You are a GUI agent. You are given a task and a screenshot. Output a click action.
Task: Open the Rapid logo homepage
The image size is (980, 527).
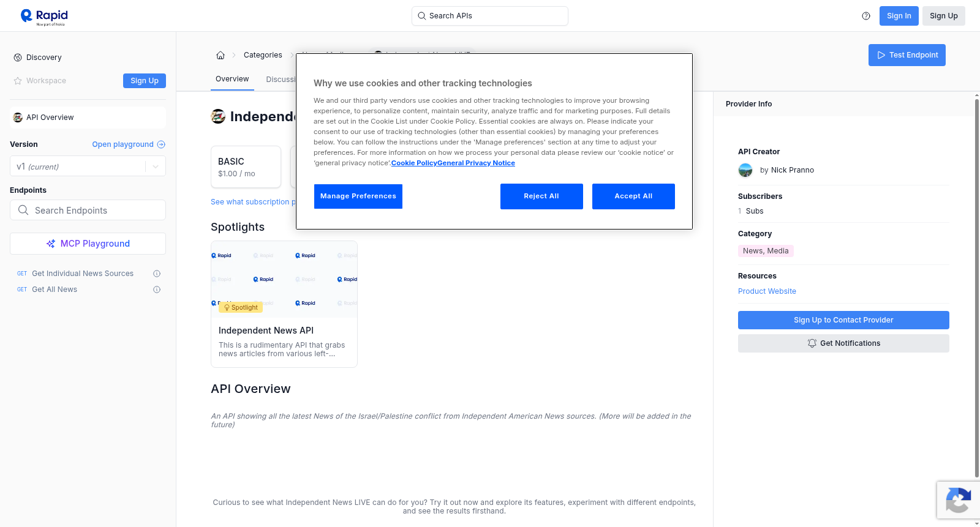point(44,17)
